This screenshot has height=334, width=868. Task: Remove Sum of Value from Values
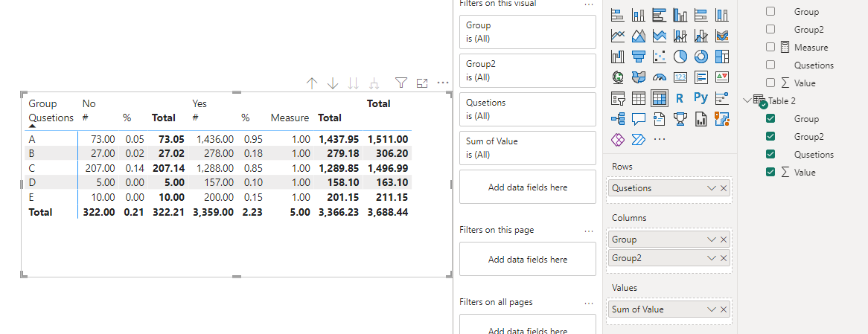(724, 309)
